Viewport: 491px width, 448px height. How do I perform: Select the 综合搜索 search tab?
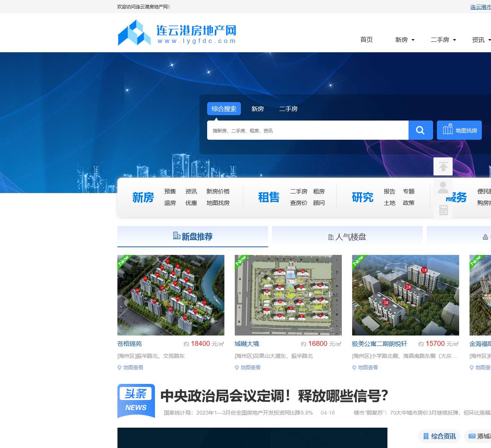click(x=224, y=109)
